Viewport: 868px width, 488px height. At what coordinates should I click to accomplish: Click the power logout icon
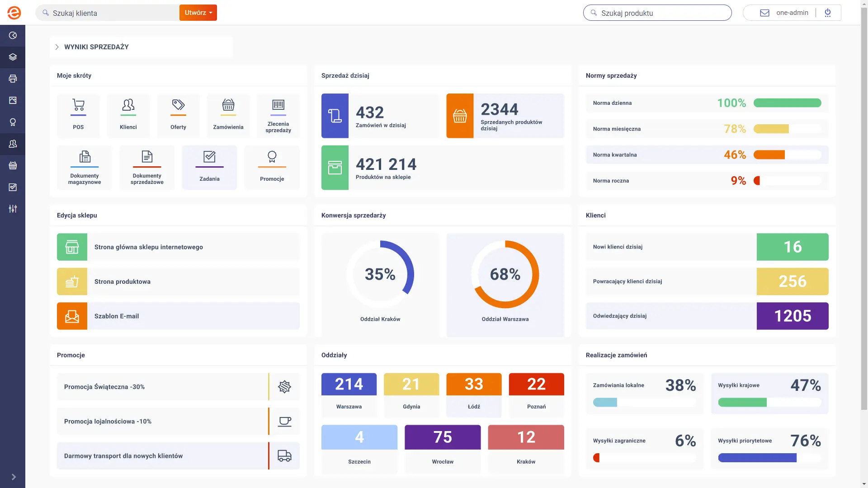(x=828, y=13)
